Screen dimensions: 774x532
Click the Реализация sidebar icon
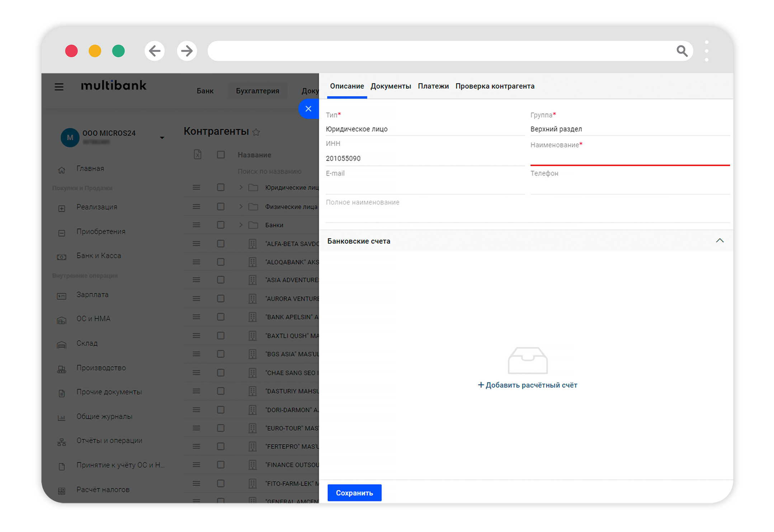coord(62,209)
